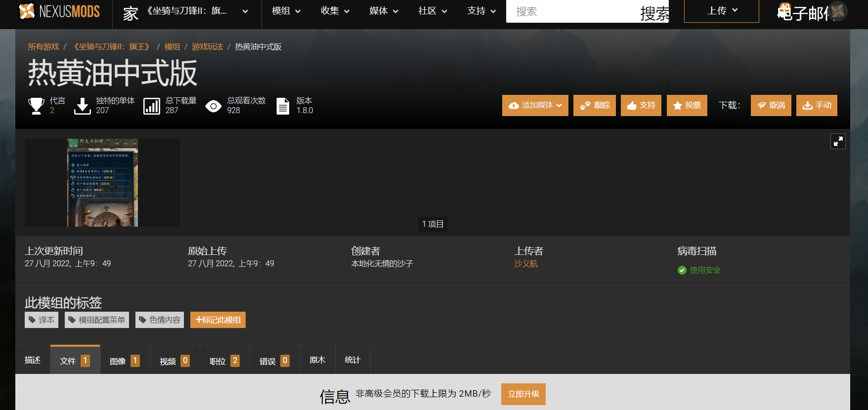Switch to the 视频 tab
The image size is (868, 410).
(175, 361)
